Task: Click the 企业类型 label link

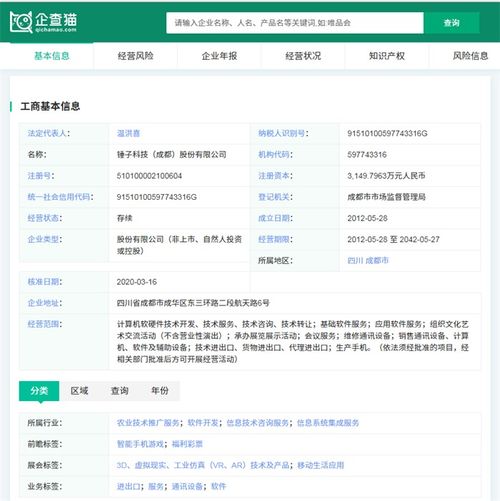Action: (43, 239)
